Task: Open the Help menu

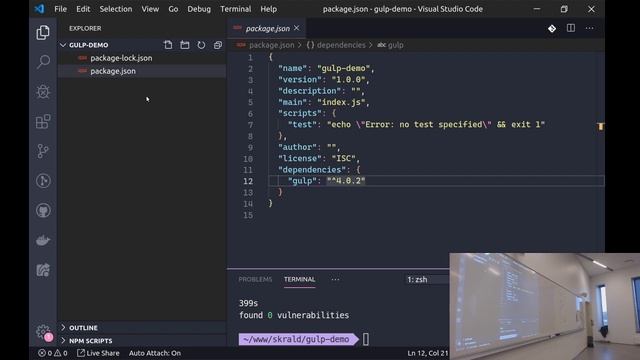Action: pyautogui.click(x=269, y=9)
